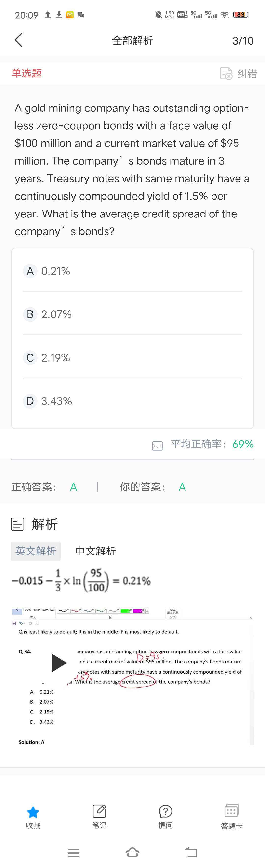Open the recent apps menu button
This screenshot has width=265, height=868.
click(74, 853)
